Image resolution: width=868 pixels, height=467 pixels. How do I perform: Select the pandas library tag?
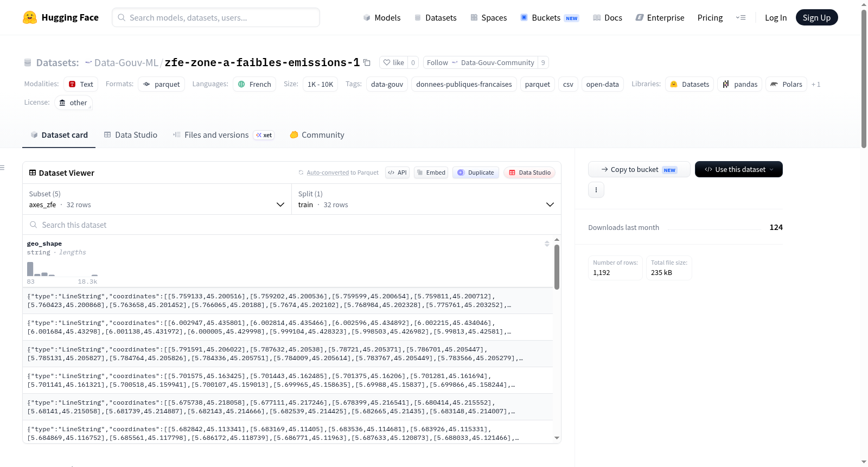pyautogui.click(x=740, y=84)
